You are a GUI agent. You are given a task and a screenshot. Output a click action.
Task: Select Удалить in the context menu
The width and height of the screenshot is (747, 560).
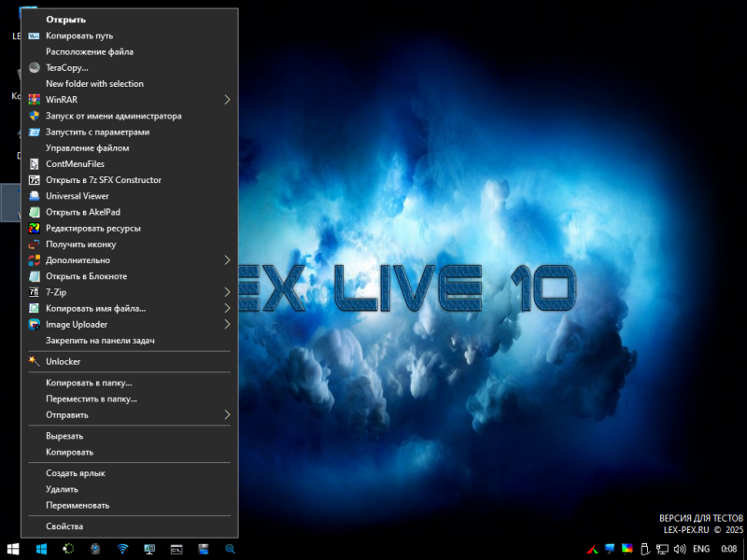pyautogui.click(x=62, y=489)
